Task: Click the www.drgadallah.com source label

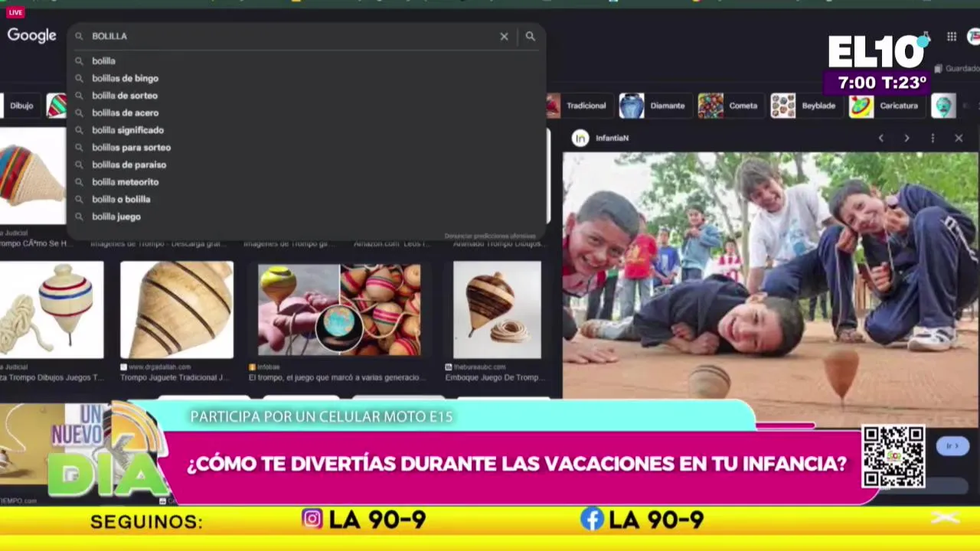Action: (159, 367)
